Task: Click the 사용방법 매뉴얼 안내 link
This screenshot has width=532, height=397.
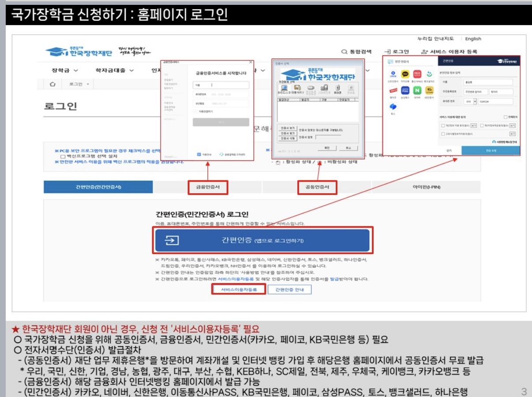Action: click(505, 142)
